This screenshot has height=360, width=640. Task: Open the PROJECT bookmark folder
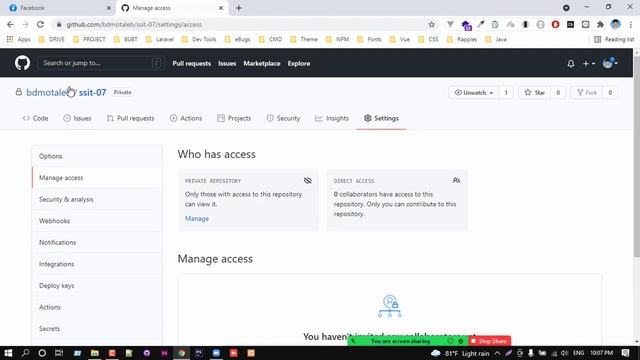[x=89, y=39]
